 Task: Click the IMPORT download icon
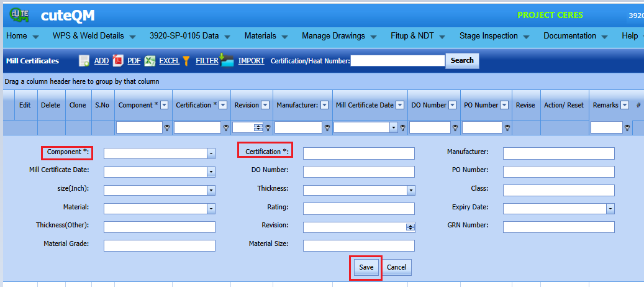point(227,60)
